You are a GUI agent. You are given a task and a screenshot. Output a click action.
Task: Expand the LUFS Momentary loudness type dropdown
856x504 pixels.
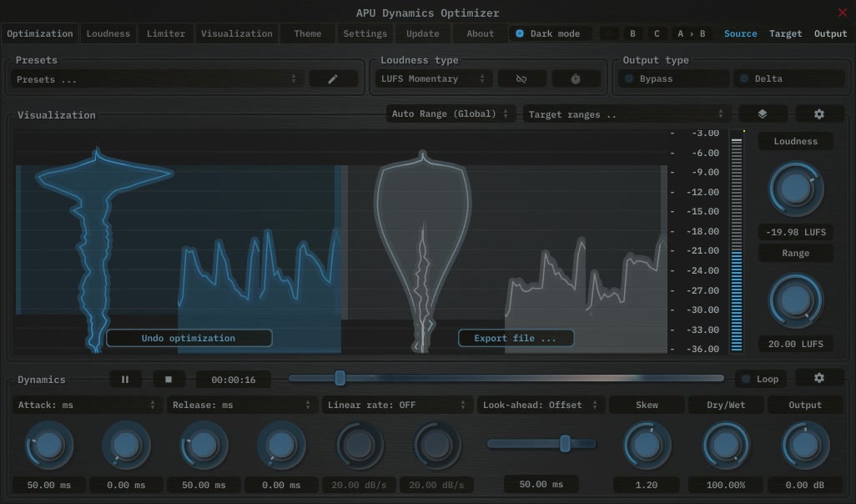tap(432, 79)
